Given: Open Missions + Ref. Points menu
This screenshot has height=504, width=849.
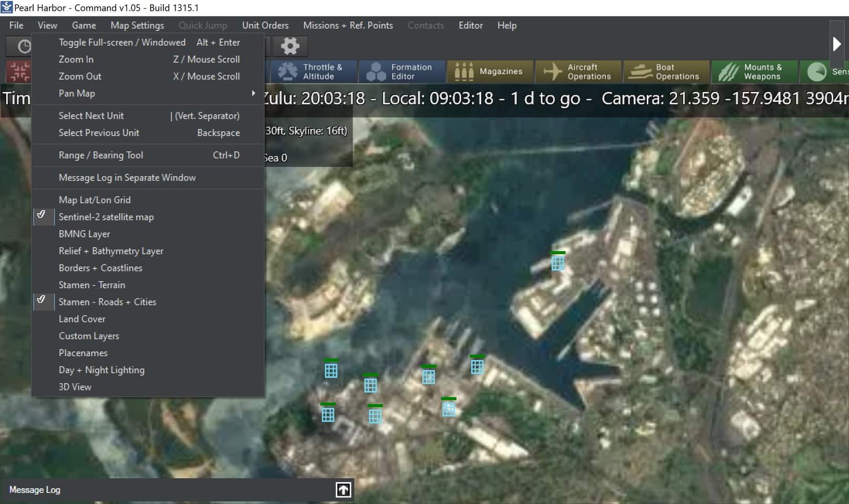Looking at the screenshot, I should click(348, 25).
